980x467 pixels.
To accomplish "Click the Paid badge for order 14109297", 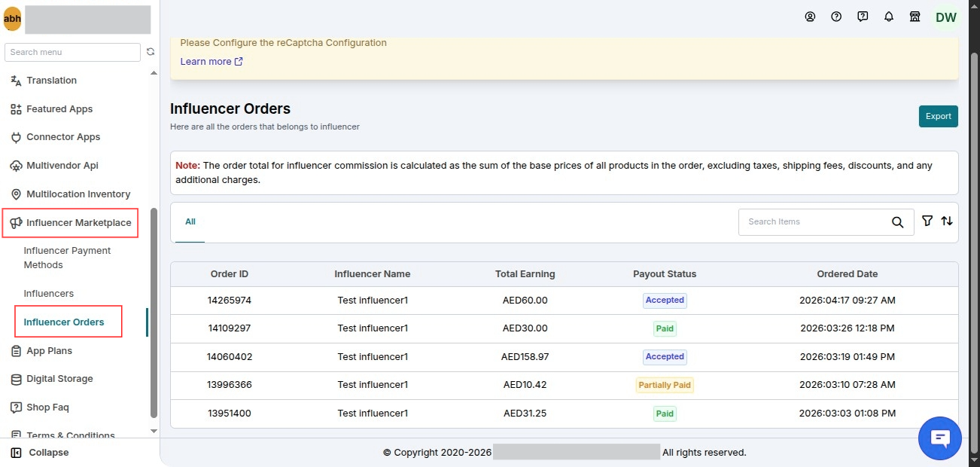I will 665,328.
